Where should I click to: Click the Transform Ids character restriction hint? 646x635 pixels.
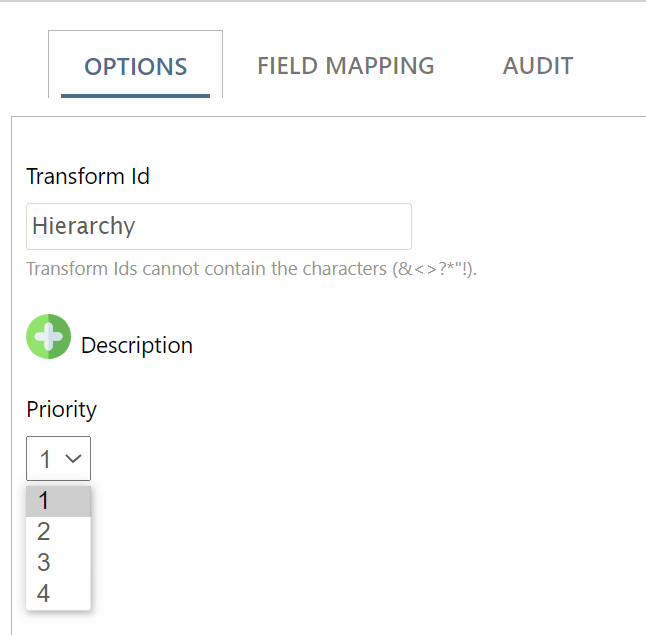click(251, 269)
